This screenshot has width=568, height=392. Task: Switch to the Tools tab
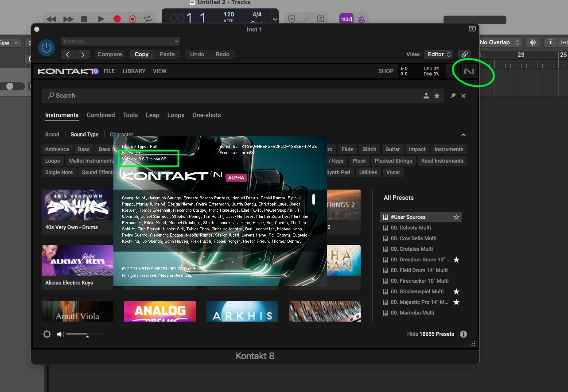[x=130, y=115]
